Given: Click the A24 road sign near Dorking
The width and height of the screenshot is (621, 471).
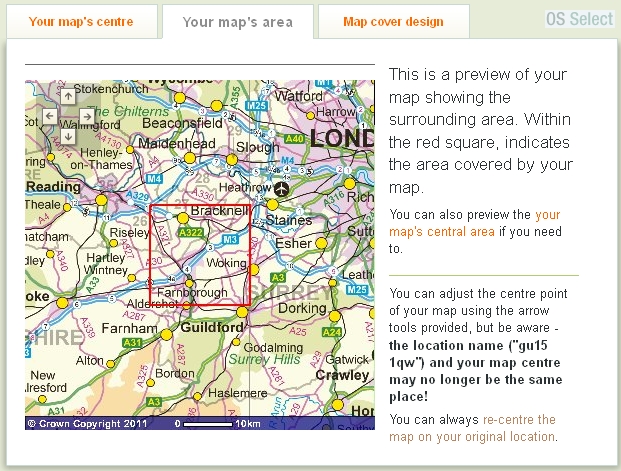Looking at the screenshot, I should coord(332,332).
